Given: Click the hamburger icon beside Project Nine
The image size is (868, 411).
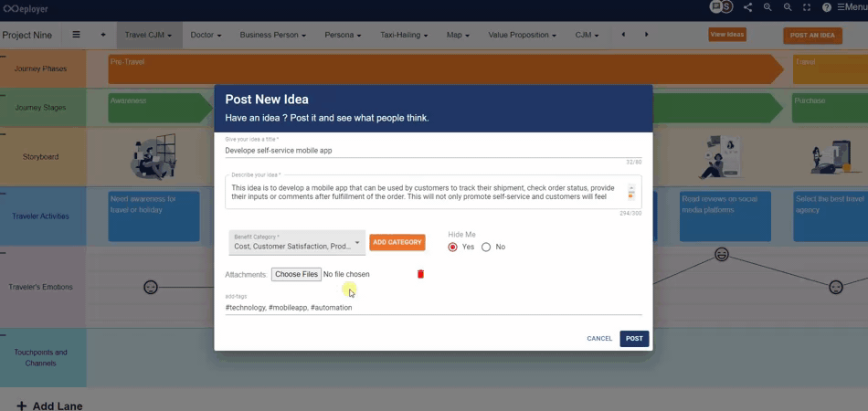Looking at the screenshot, I should [x=76, y=35].
